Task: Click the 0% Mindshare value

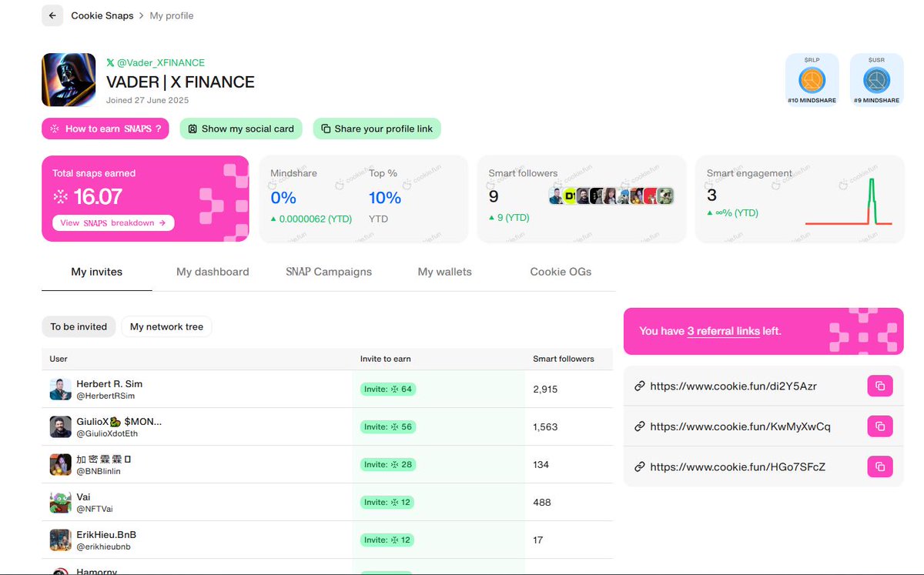Action: (x=283, y=198)
